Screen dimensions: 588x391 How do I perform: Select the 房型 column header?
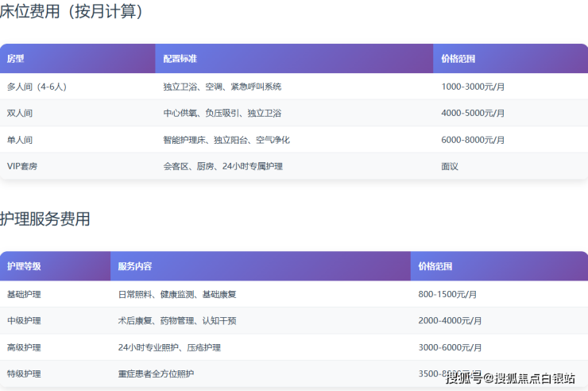16,59
